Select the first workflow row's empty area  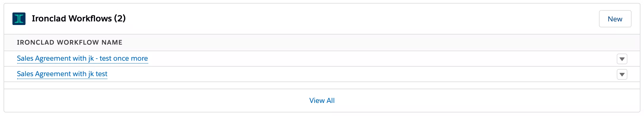click(382, 59)
